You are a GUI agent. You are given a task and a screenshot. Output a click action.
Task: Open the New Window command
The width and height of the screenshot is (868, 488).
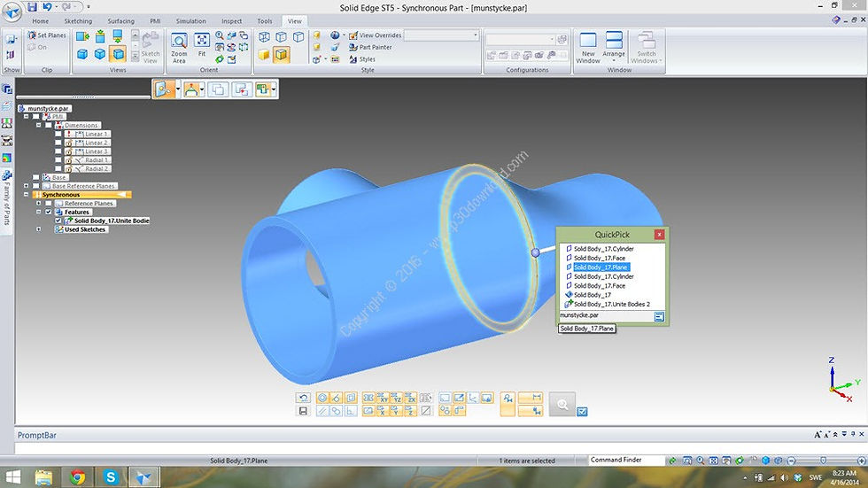click(x=588, y=48)
